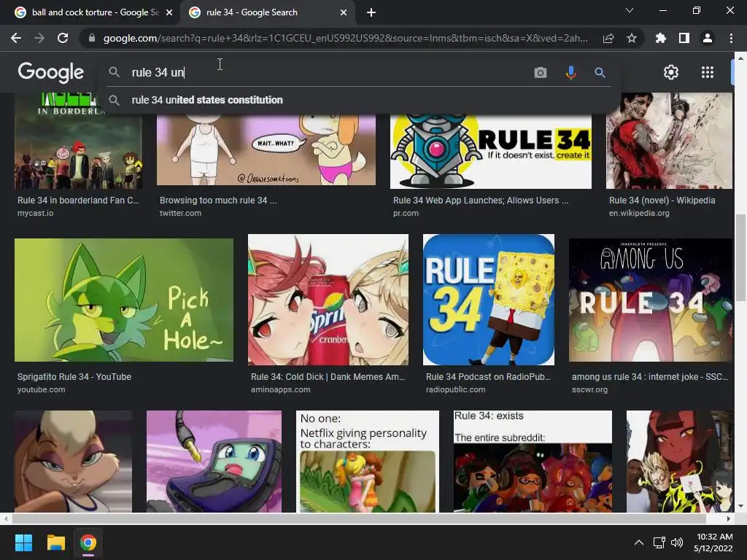Share this page from the address bar
This screenshot has height=560, width=747.
click(608, 38)
